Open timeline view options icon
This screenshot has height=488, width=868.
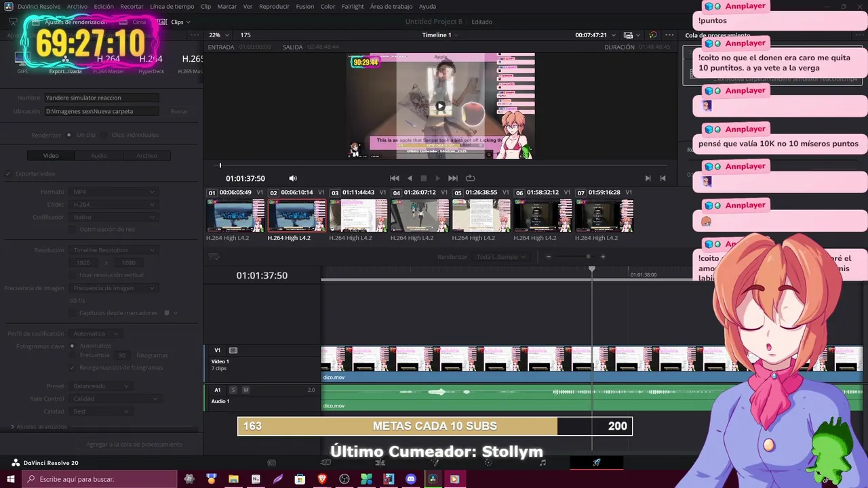tap(214, 257)
